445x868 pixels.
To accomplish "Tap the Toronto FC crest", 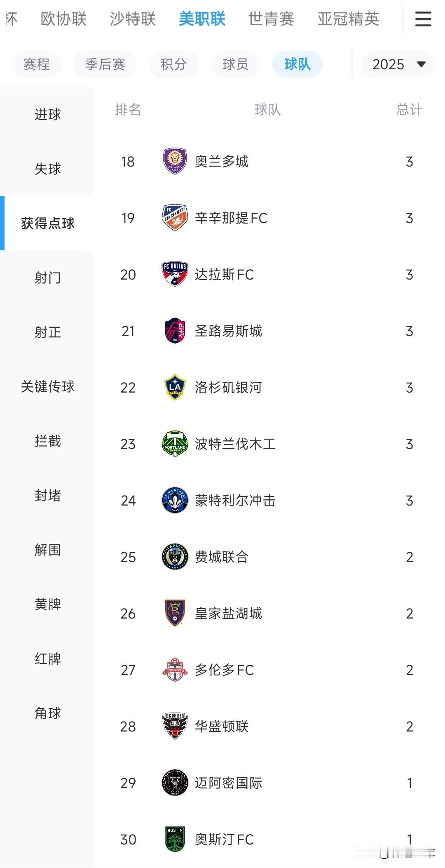I will 175,670.
